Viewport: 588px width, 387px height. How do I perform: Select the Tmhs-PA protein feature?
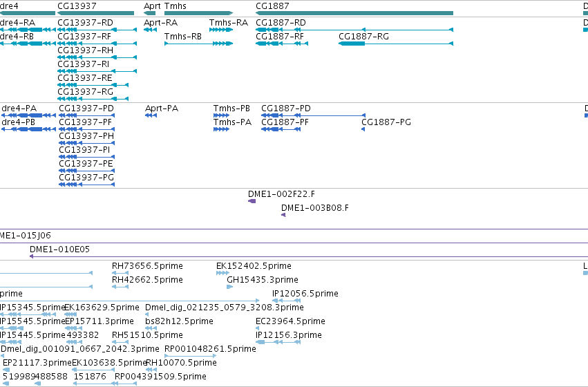pyautogui.click(x=221, y=129)
